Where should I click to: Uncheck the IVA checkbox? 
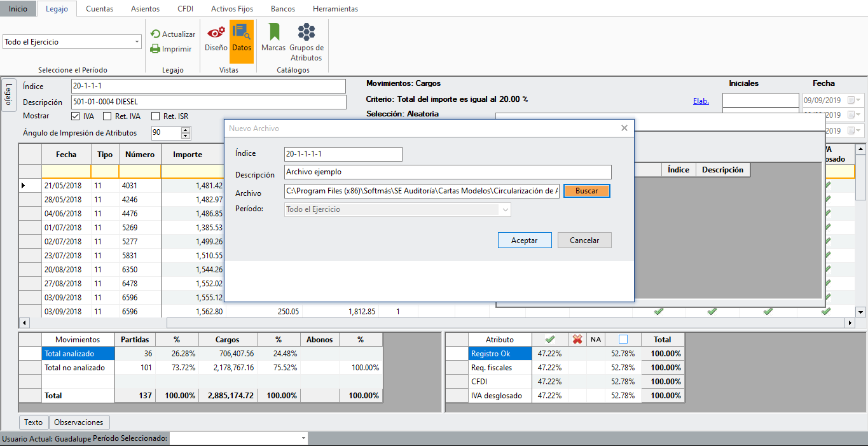click(x=76, y=116)
